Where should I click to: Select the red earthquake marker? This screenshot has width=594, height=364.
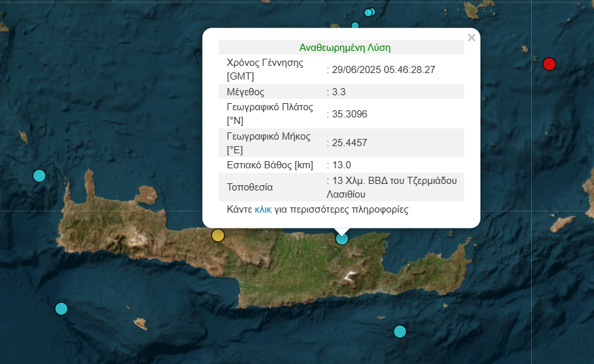pos(549,64)
